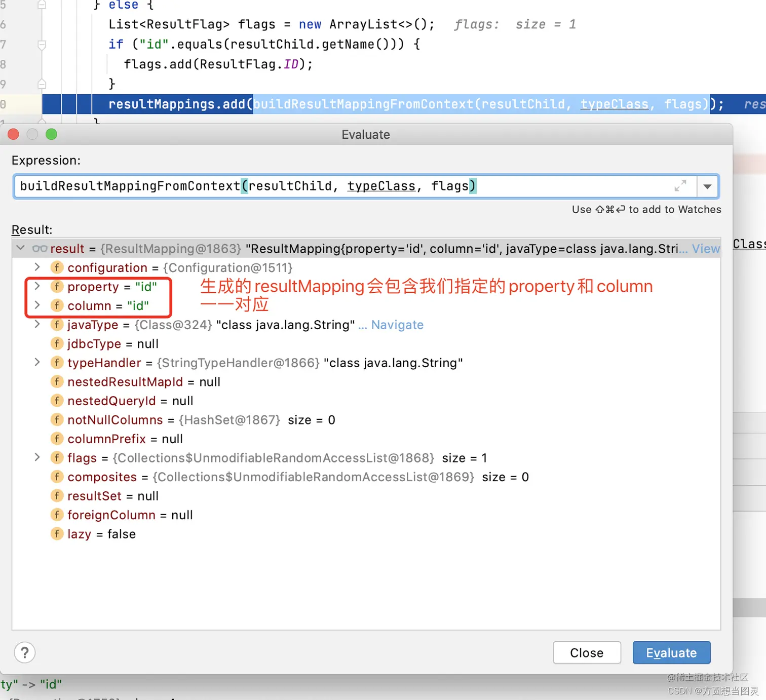This screenshot has width=766, height=700.
Task: Click the typeClass argument in editor code
Action: (614, 104)
